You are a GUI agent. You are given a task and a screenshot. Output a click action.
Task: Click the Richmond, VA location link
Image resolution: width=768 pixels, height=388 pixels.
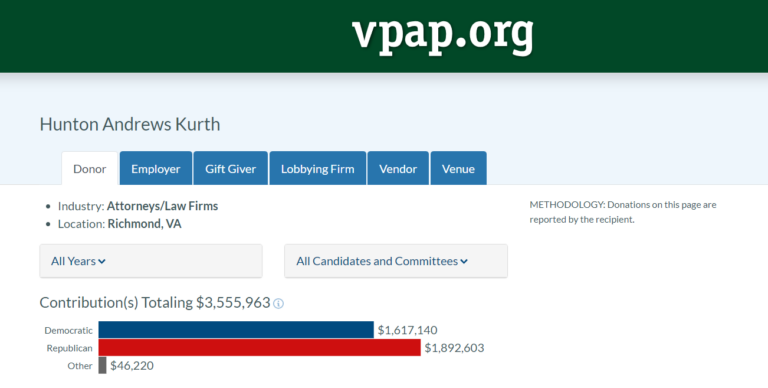144,224
